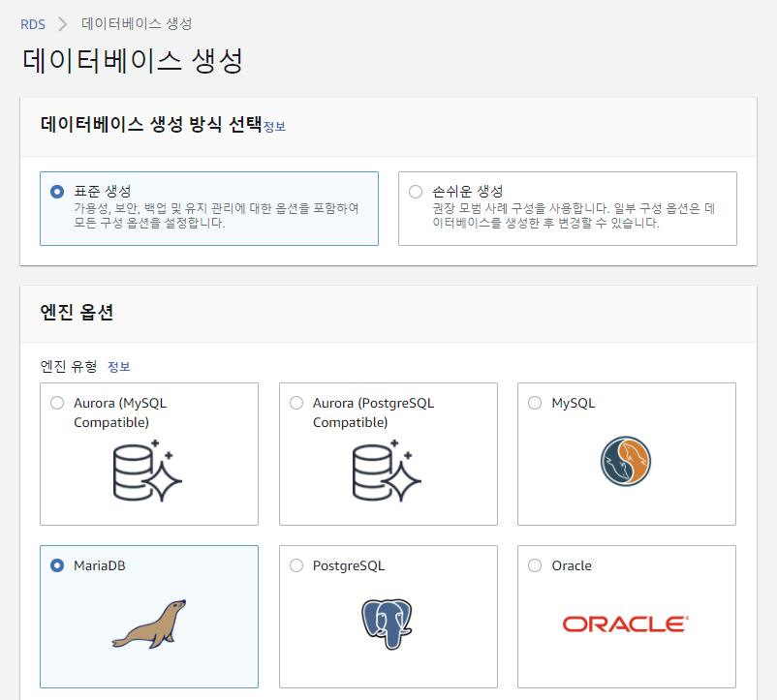Select the PostgreSQL engine radio button
777x700 pixels.
[x=296, y=565]
